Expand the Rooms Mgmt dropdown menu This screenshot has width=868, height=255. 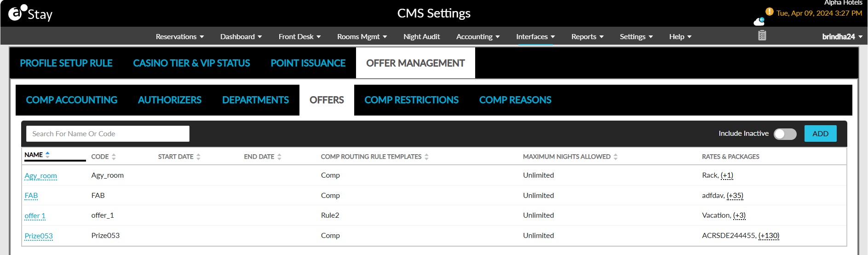[362, 37]
